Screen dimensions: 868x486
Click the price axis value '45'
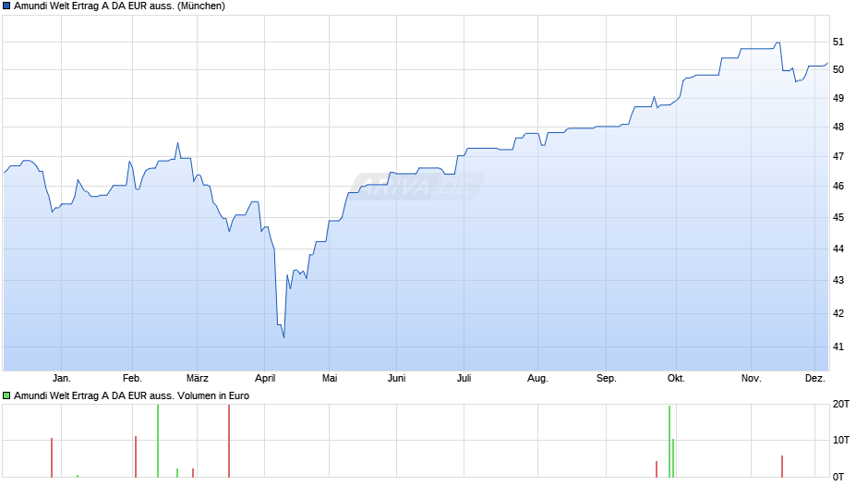coord(838,218)
